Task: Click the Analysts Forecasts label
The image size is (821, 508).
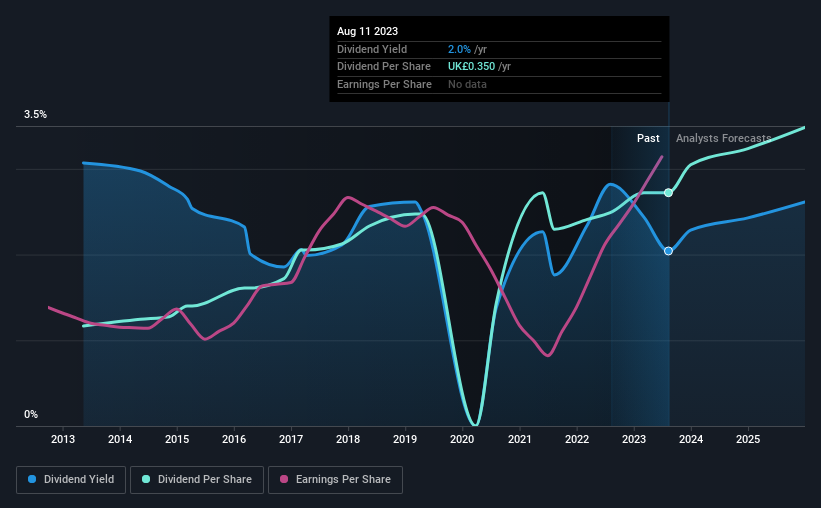Action: (x=724, y=138)
